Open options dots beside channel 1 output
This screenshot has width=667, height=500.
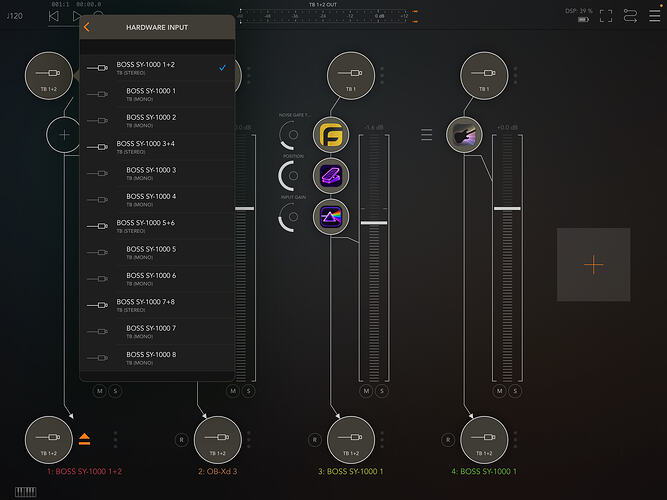(x=115, y=440)
